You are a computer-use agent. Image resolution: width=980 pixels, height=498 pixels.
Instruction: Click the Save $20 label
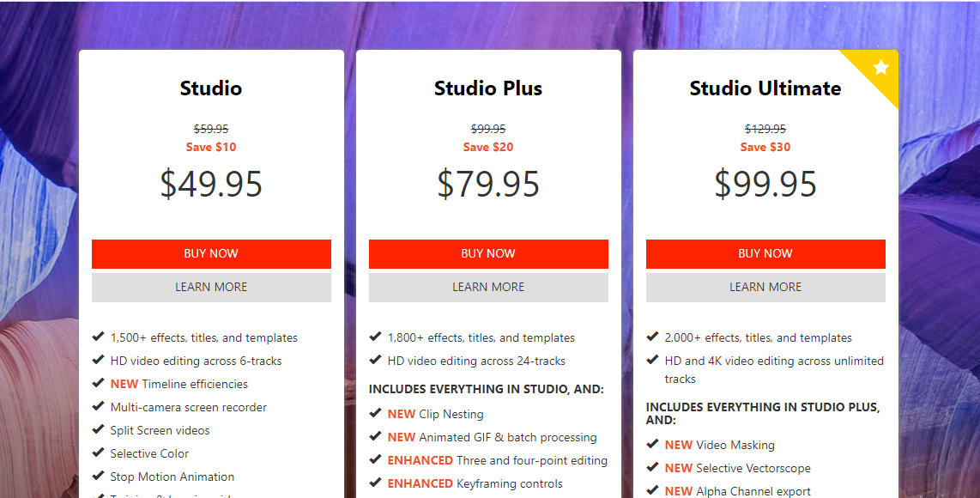(488, 147)
